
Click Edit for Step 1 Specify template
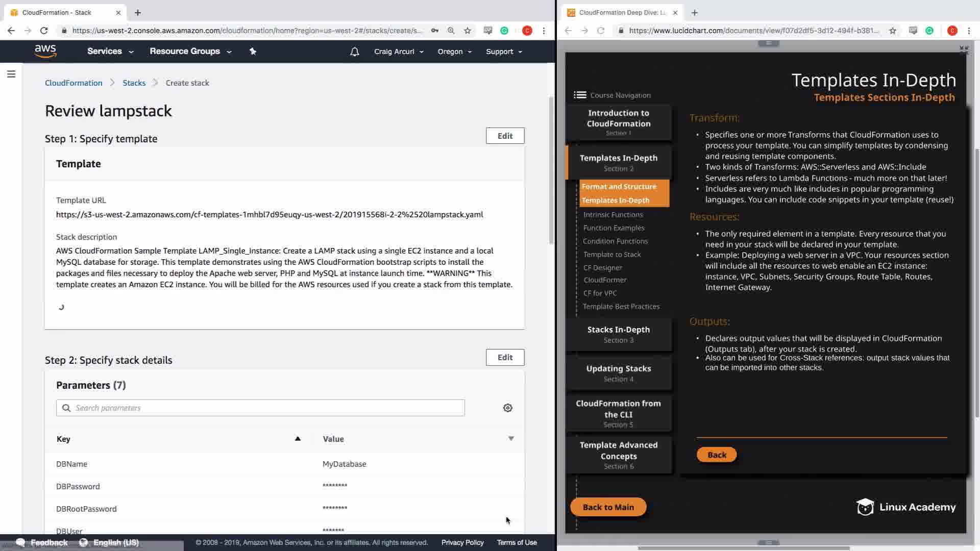(x=505, y=136)
